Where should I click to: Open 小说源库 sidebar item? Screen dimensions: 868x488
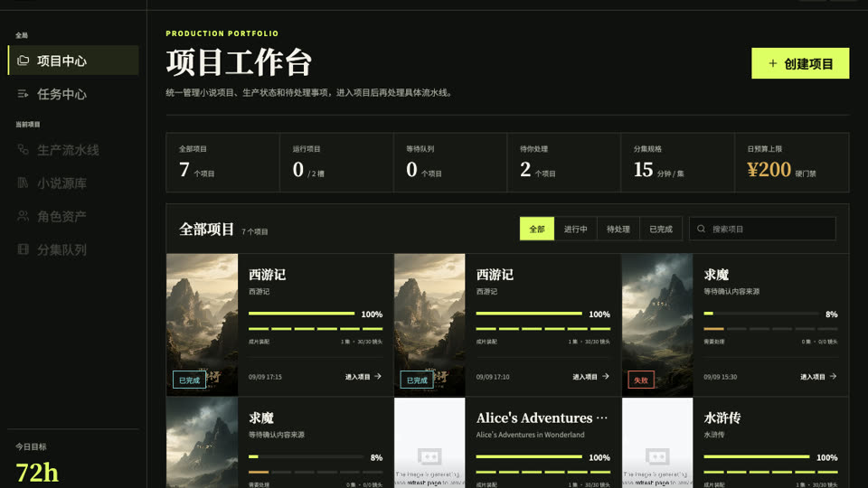click(x=73, y=183)
